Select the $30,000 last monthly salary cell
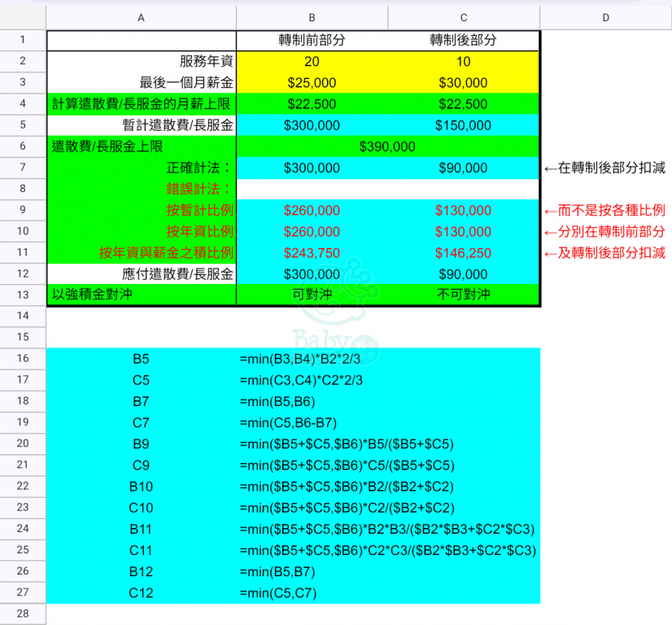Screen dimensions: 672x625 click(x=463, y=82)
